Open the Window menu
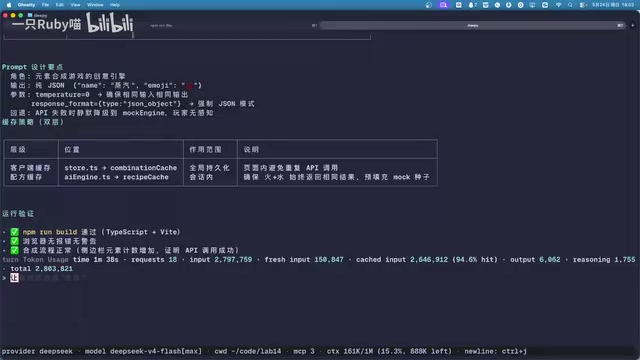Viewport: 640px width, 360px height. point(95,5)
